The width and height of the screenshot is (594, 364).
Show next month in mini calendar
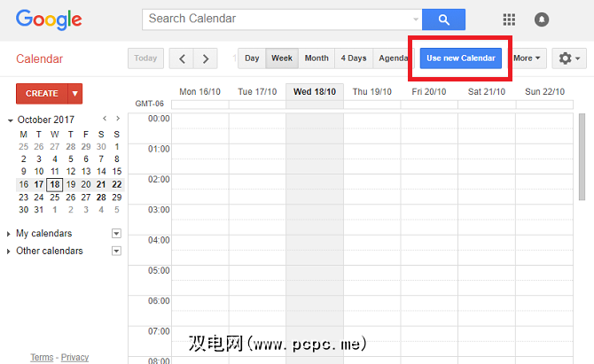click(x=117, y=119)
